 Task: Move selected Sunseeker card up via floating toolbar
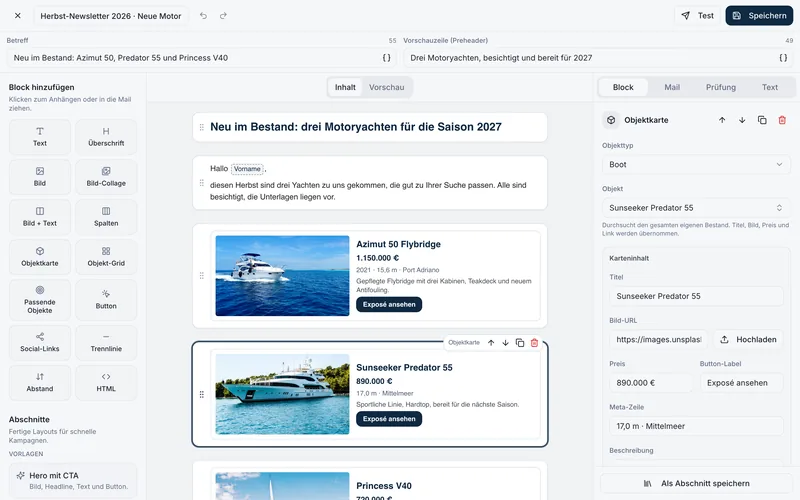[x=491, y=343]
